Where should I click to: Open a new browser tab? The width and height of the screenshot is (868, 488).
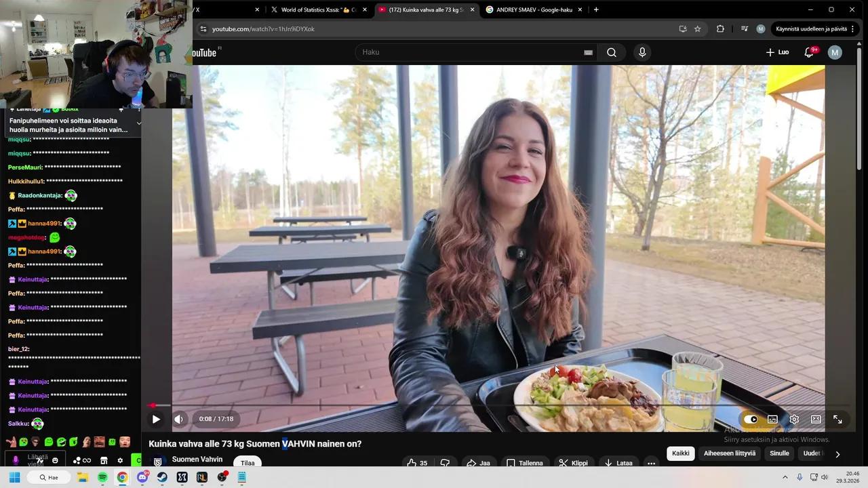click(x=596, y=9)
